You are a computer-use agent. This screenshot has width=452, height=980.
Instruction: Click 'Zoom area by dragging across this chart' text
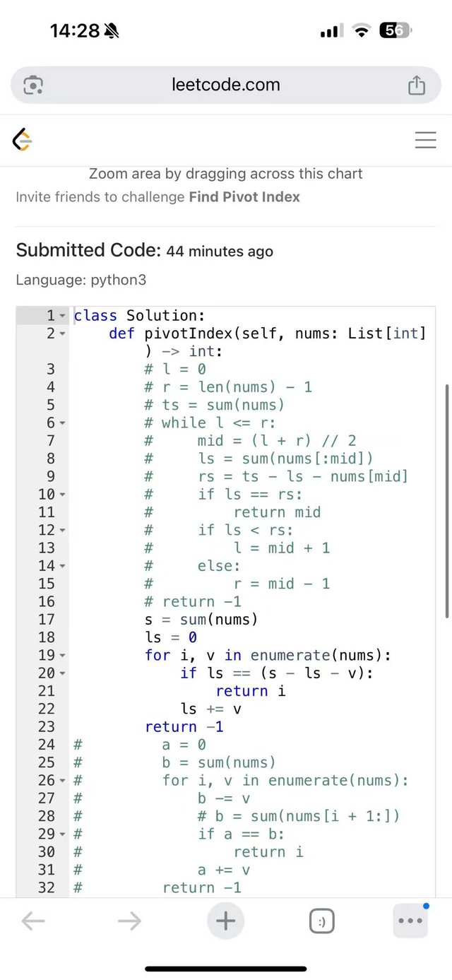226,174
